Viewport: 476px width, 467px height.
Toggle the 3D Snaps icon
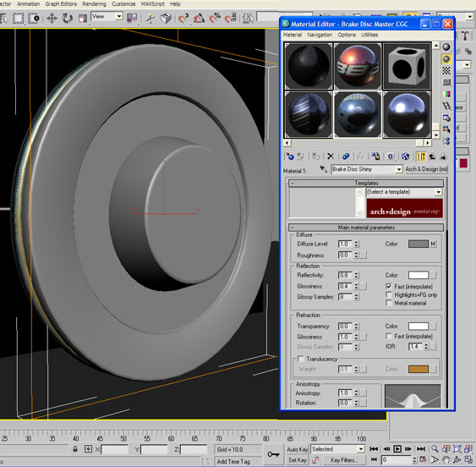click(x=183, y=19)
